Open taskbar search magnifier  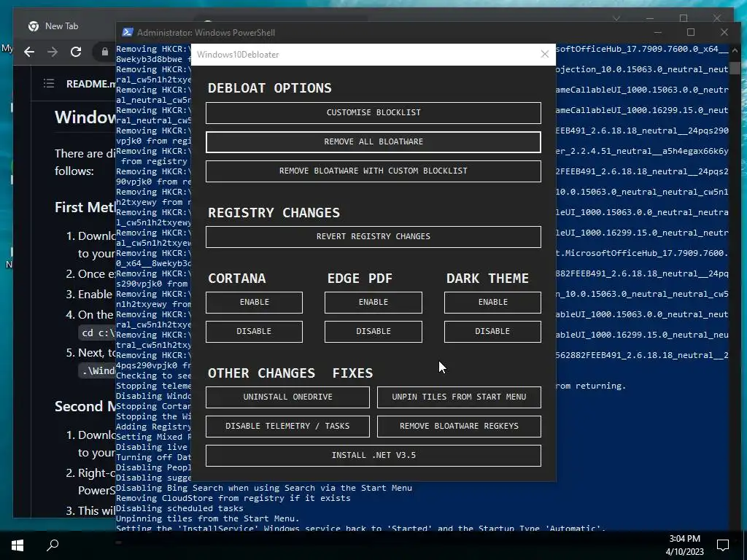pos(53,545)
